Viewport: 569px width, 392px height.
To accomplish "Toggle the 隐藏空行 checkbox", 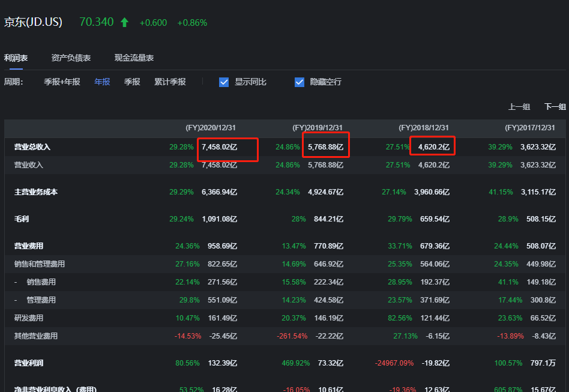I will coord(300,82).
